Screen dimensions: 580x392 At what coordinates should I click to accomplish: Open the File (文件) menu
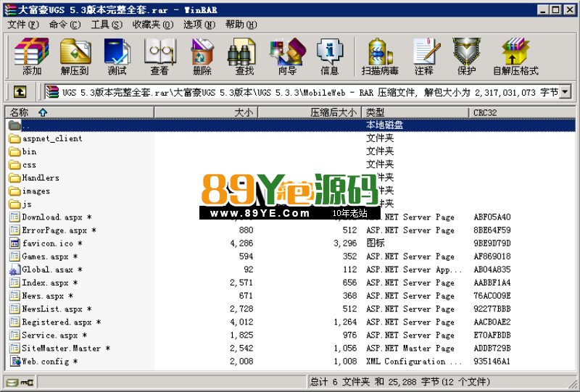tap(23, 25)
